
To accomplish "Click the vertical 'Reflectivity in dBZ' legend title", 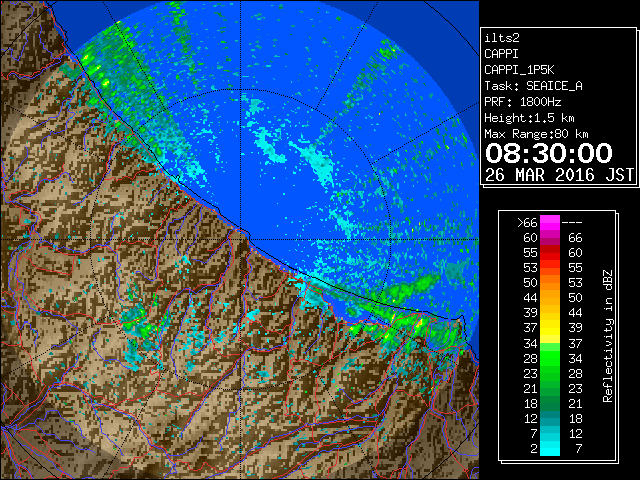I will point(608,336).
